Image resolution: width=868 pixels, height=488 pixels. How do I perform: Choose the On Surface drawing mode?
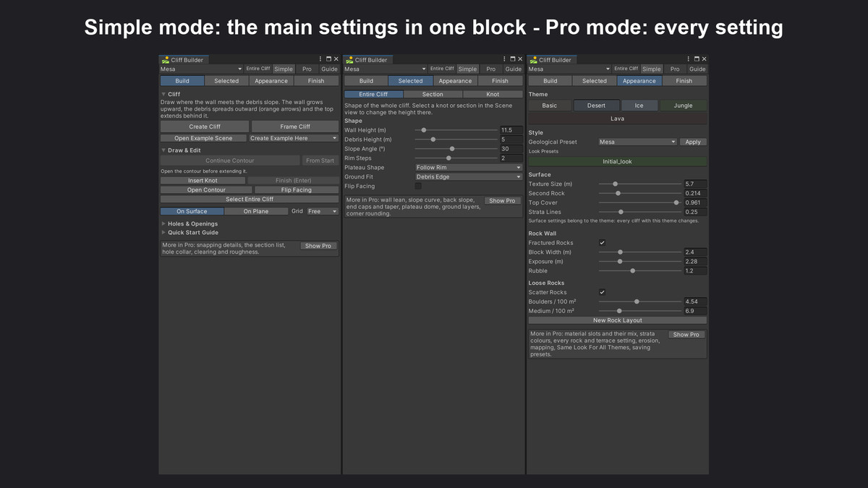[192, 211]
